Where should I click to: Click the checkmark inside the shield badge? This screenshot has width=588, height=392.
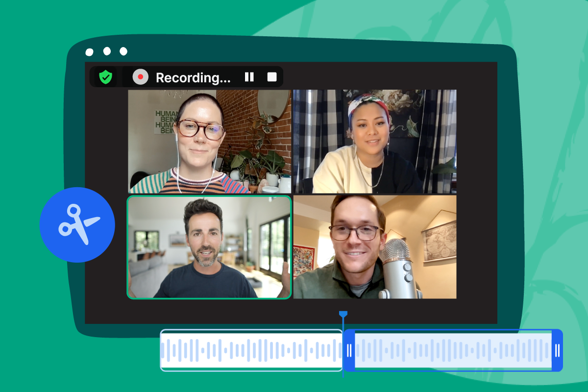[x=105, y=76]
